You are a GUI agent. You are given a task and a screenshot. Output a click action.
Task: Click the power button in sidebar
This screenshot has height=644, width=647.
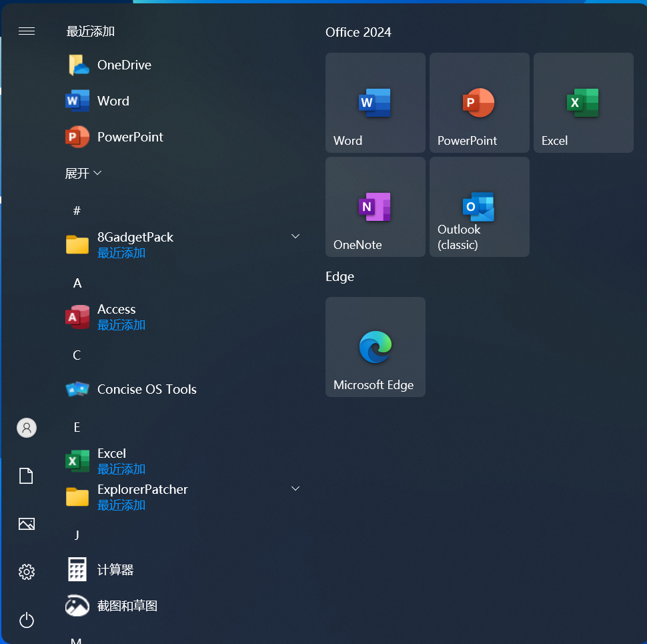click(27, 620)
